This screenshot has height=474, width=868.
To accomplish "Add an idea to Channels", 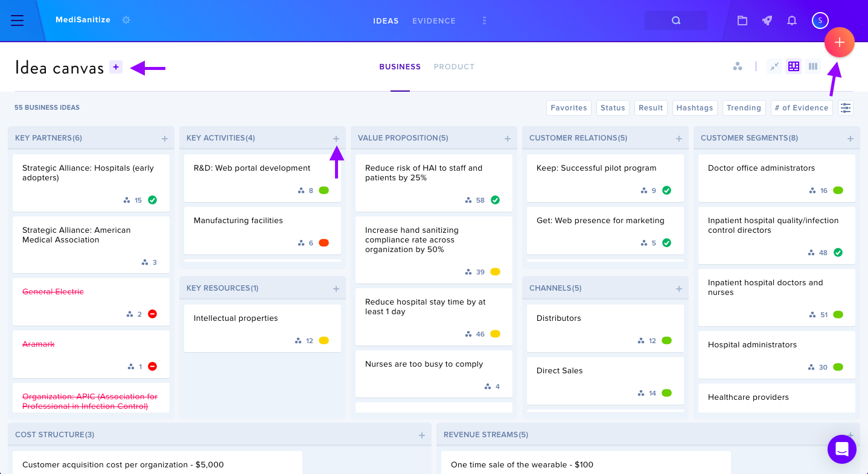I will (x=679, y=289).
